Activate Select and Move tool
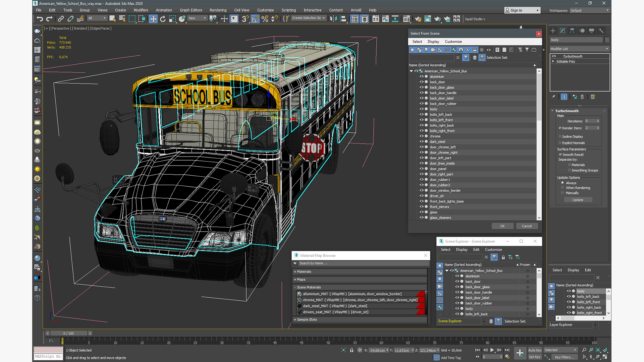The height and width of the screenshot is (362, 644). coord(153,19)
